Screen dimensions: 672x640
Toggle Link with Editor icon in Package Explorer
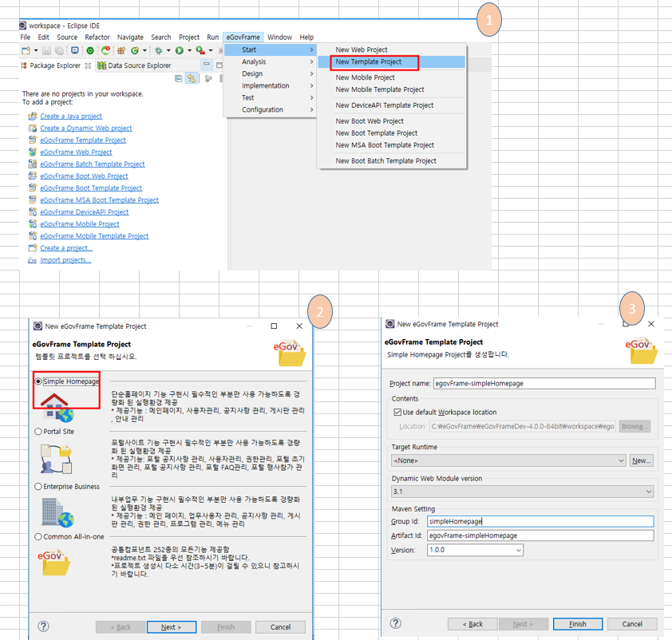click(191, 78)
